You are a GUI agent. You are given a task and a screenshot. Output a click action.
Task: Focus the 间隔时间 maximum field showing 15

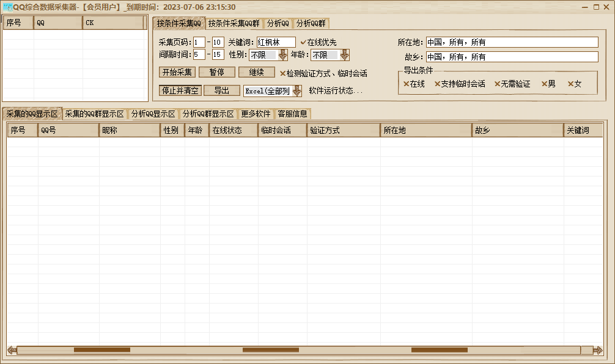(218, 54)
